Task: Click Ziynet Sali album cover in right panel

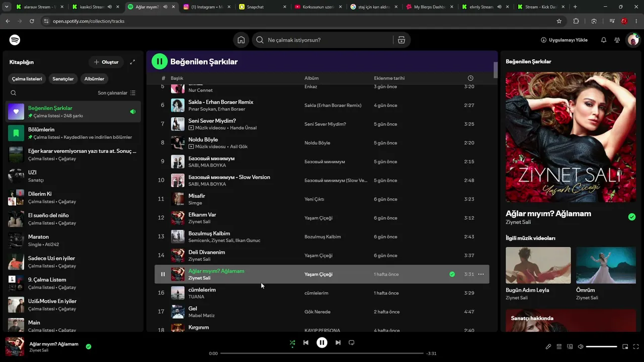Action: 571,137
